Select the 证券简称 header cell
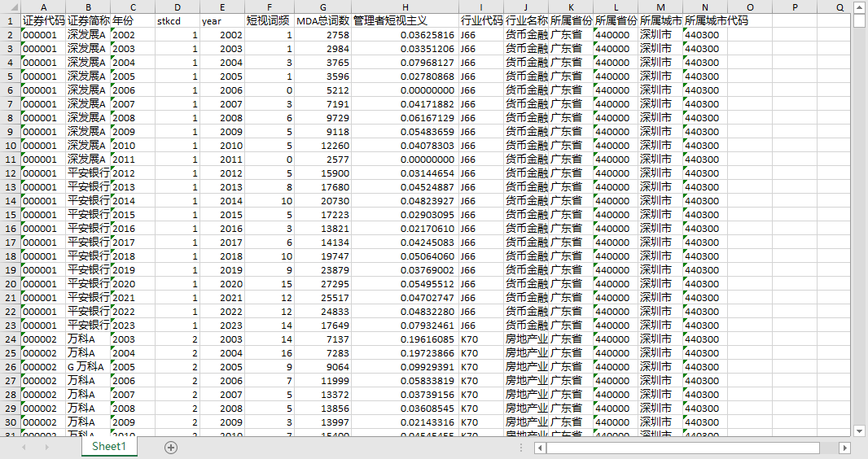The height and width of the screenshot is (459, 868). 88,21
